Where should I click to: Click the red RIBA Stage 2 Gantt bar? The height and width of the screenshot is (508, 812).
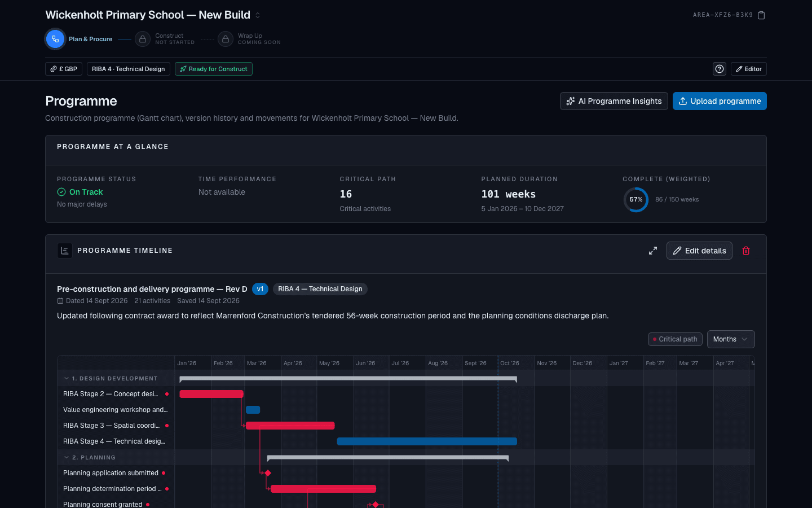coord(211,394)
